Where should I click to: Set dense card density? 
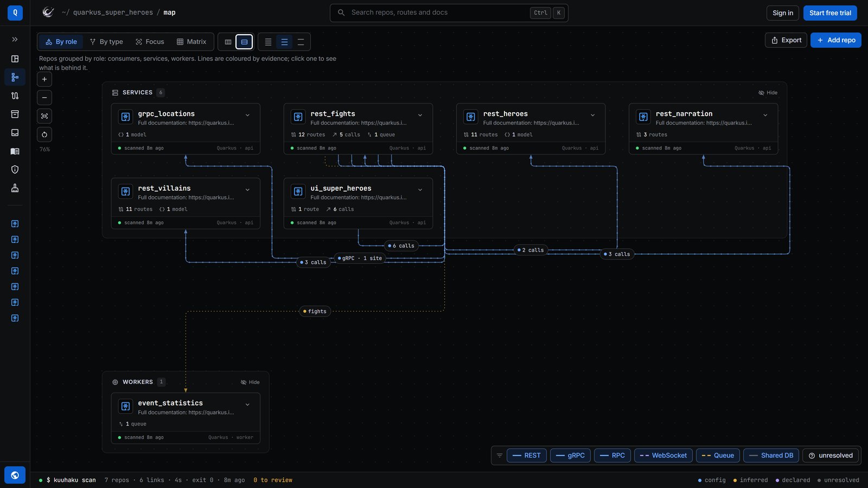pos(268,42)
